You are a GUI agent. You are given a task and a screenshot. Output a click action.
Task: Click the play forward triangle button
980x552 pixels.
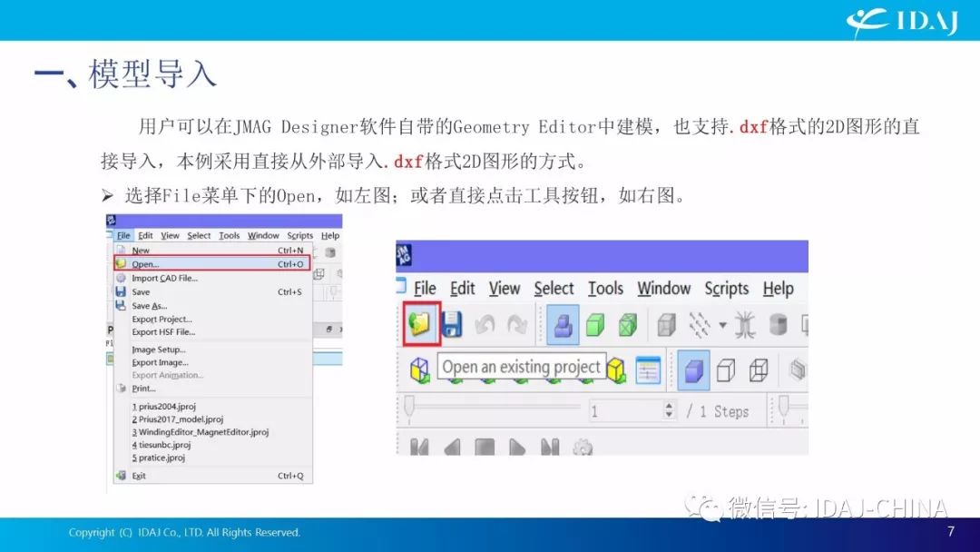point(517,447)
